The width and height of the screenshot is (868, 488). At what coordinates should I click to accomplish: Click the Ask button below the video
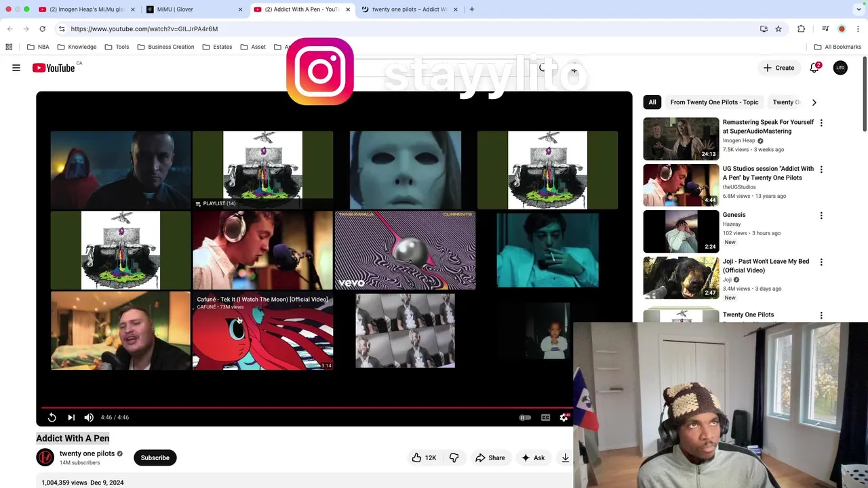coord(533,457)
